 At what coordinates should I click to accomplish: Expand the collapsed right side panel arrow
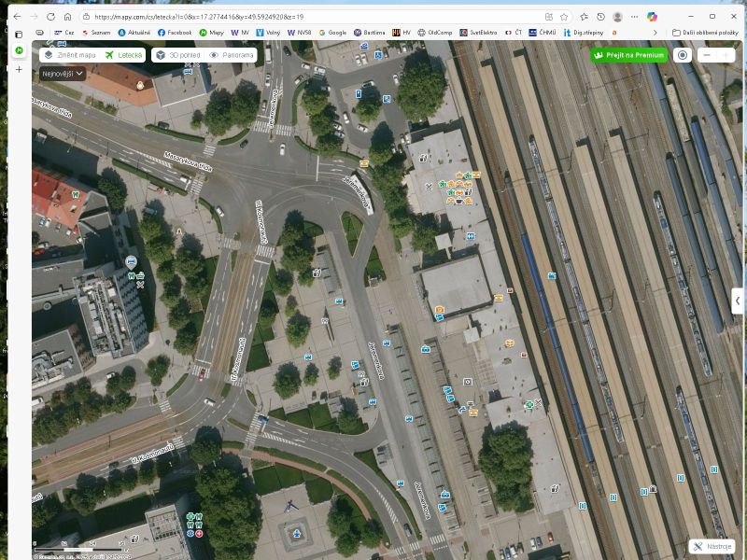(738, 300)
